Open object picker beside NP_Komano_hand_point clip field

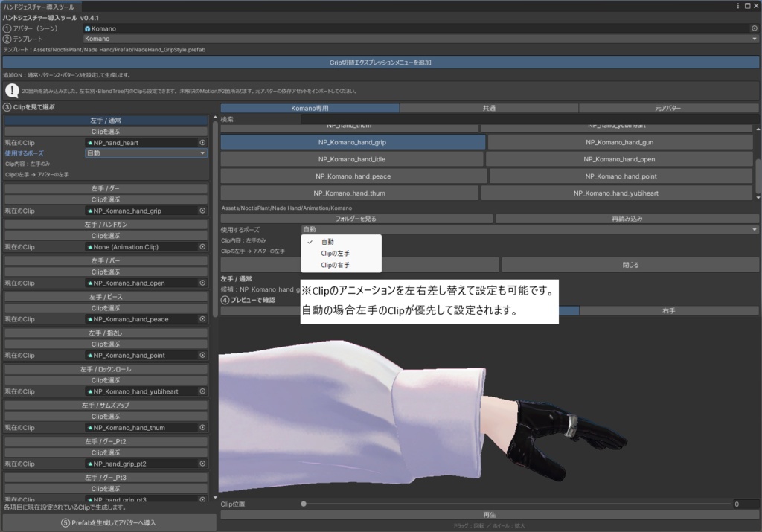click(202, 355)
